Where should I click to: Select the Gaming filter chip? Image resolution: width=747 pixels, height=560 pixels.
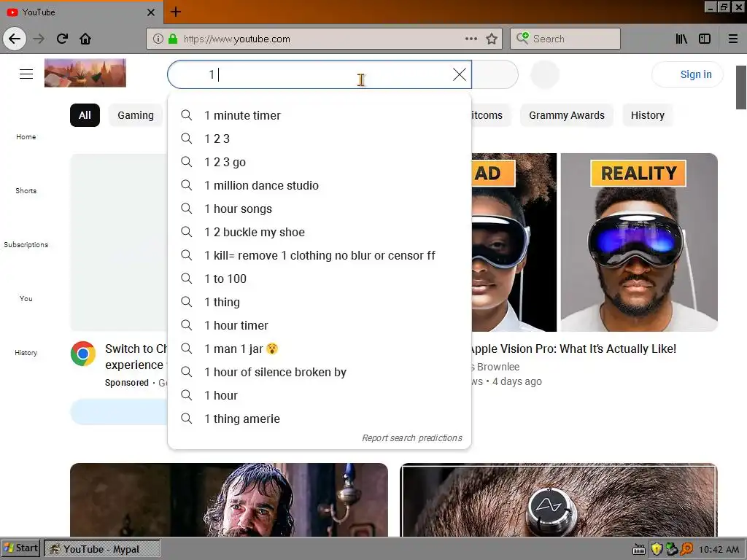pos(136,115)
